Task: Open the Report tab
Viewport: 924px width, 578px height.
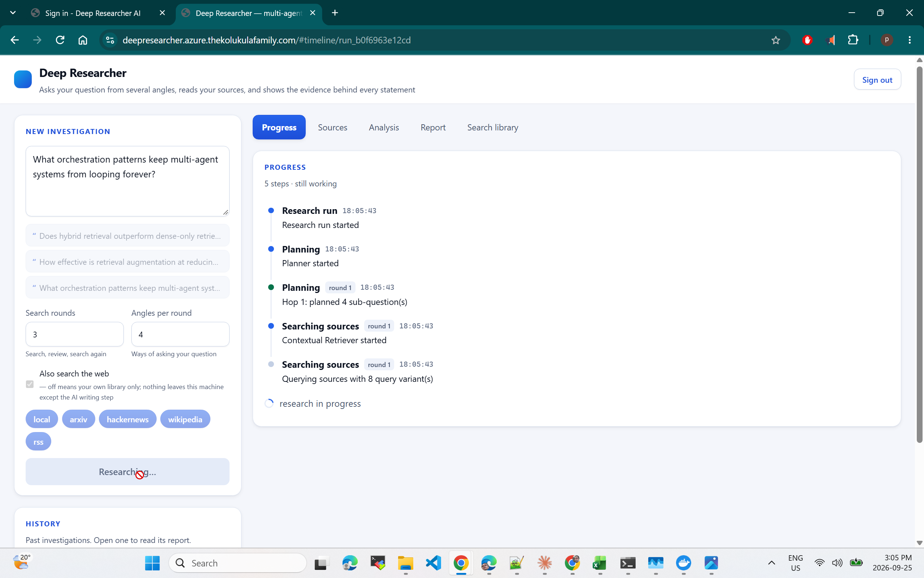Action: [x=433, y=127]
